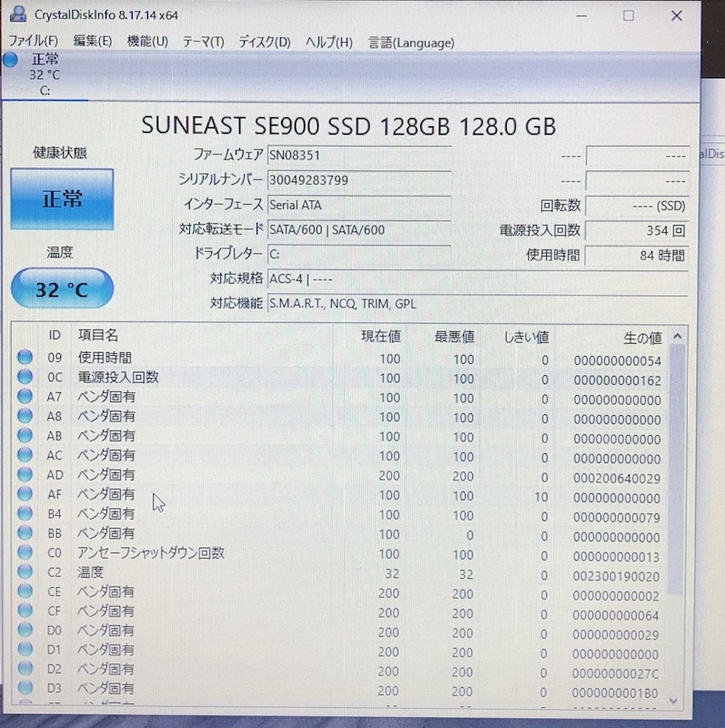This screenshot has height=728, width=725.
Task: Click the status dot of row D3
Action: pyautogui.click(x=25, y=688)
